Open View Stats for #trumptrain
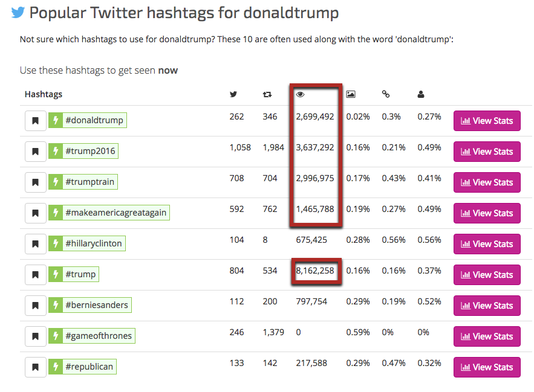The height and width of the screenshot is (392, 534). (487, 182)
